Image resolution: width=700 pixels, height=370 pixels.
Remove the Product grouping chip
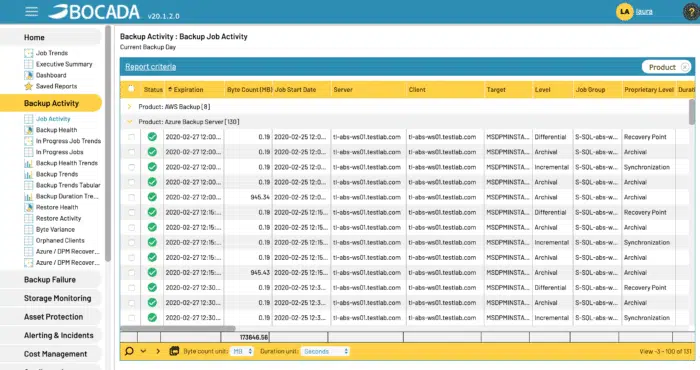pyautogui.click(x=685, y=67)
